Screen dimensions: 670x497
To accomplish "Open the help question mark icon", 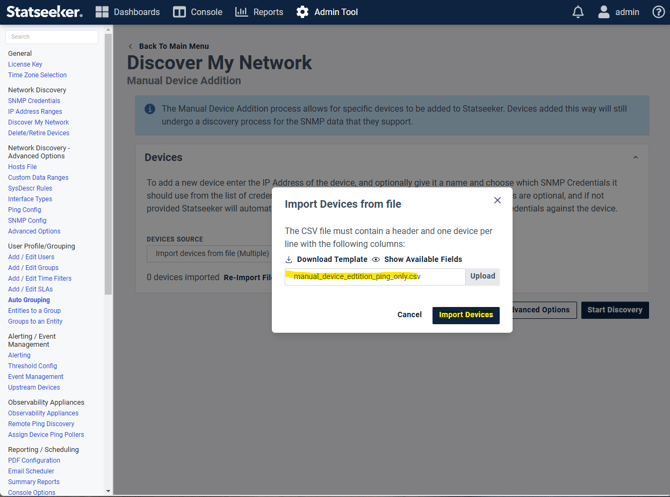I will pyautogui.click(x=658, y=12).
